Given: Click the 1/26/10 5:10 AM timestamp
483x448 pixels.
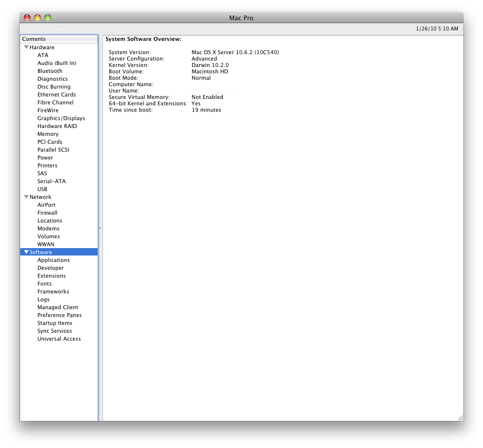Looking at the screenshot, I should tap(437, 29).
